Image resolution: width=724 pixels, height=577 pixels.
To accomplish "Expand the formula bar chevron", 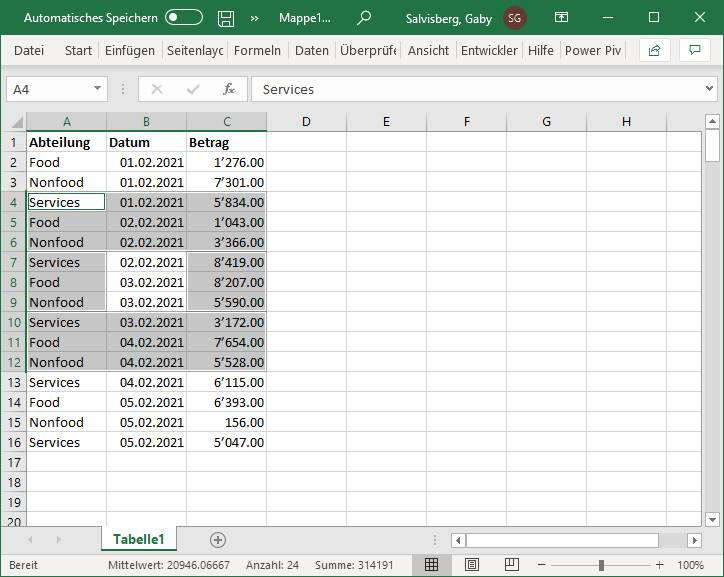I will coord(709,89).
